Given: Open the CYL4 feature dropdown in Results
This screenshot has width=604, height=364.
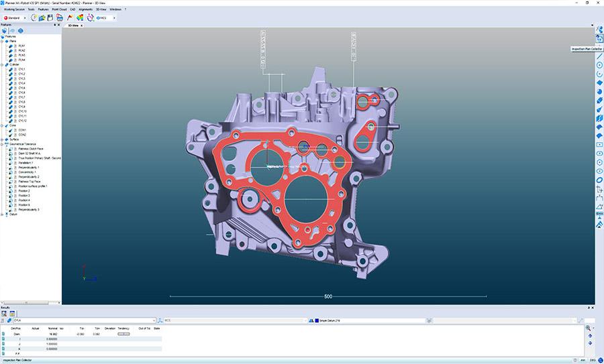Looking at the screenshot, I should pyautogui.click(x=154, y=320).
